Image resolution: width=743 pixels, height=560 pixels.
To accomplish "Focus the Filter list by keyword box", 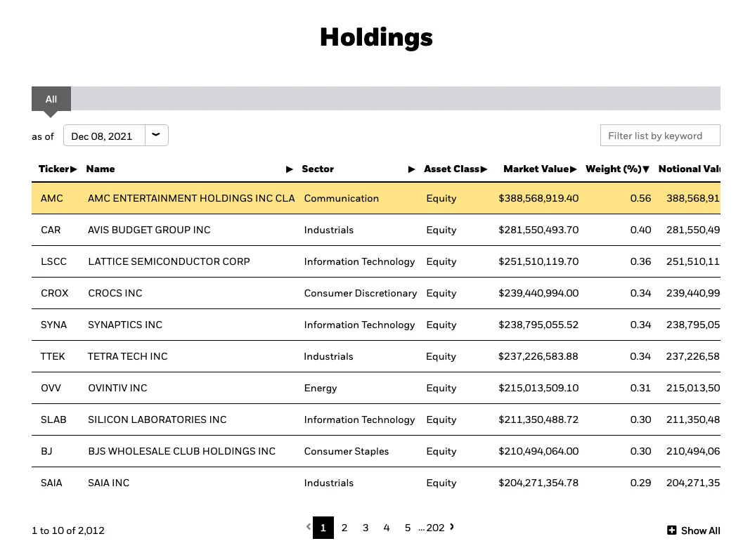I will pyautogui.click(x=660, y=136).
